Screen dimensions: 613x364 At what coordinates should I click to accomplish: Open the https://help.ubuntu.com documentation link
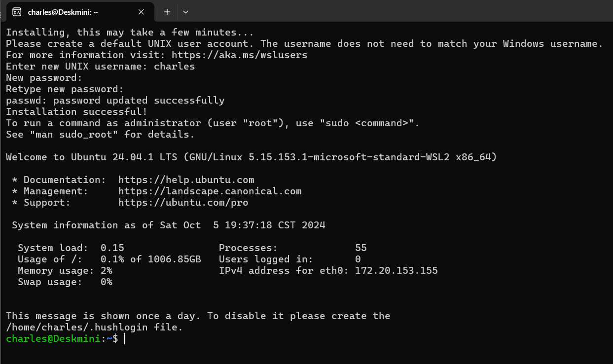[186, 180]
